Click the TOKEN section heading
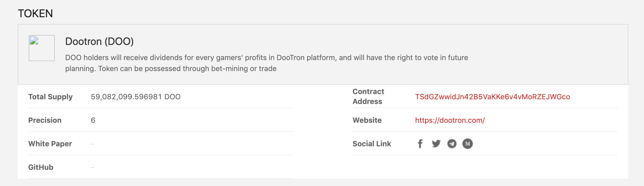This screenshot has width=644, height=186. point(35,13)
